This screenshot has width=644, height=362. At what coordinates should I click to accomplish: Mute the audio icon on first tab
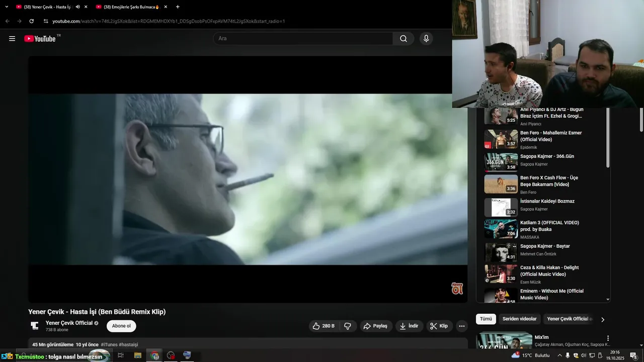[x=77, y=7]
